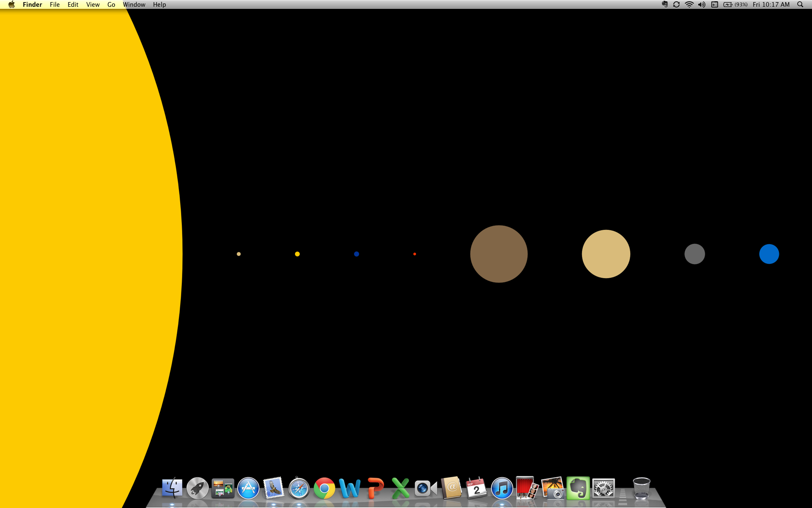Image resolution: width=812 pixels, height=508 pixels.
Task: Open the App Store Dock icon
Action: 248,488
